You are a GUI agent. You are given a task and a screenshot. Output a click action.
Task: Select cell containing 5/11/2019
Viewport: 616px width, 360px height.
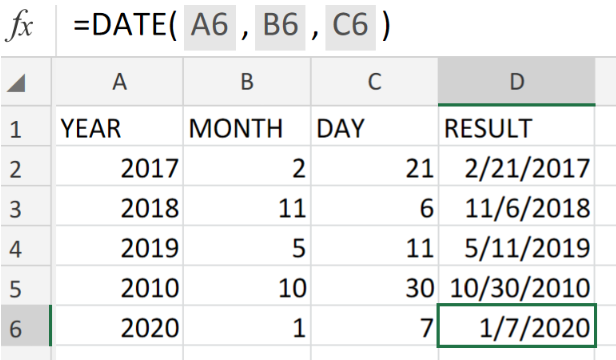pos(517,246)
